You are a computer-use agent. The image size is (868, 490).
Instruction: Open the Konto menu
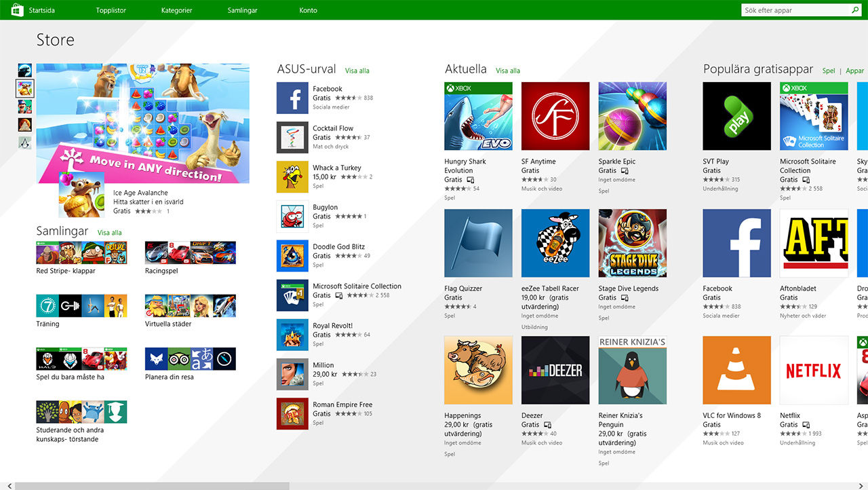[x=308, y=10]
